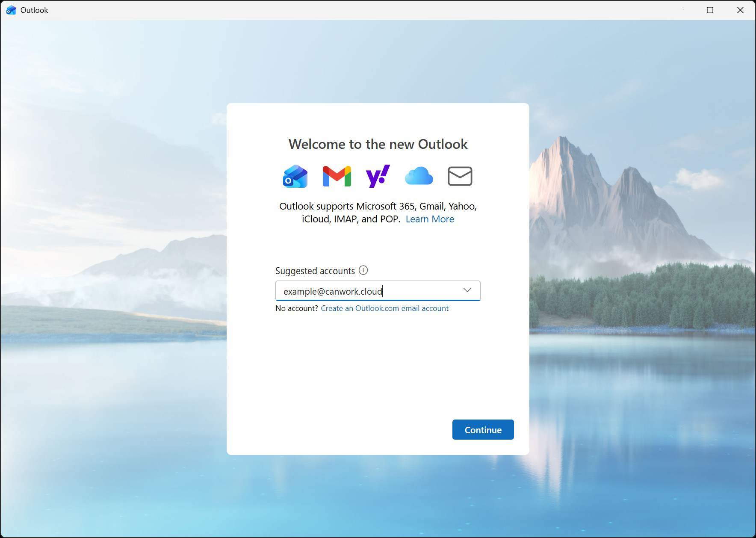Click the Welcome to the new Outlook heading
The image size is (756, 538).
(378, 144)
